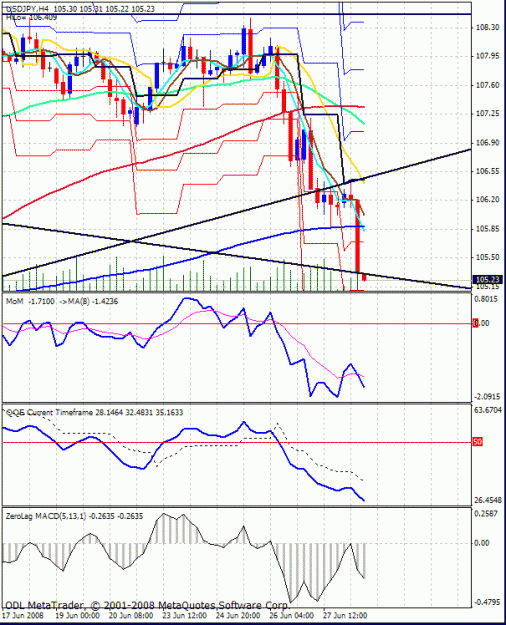Screen dimensions: 506x625
Task: Click the 106.90 price scale label
Action: (x=487, y=143)
